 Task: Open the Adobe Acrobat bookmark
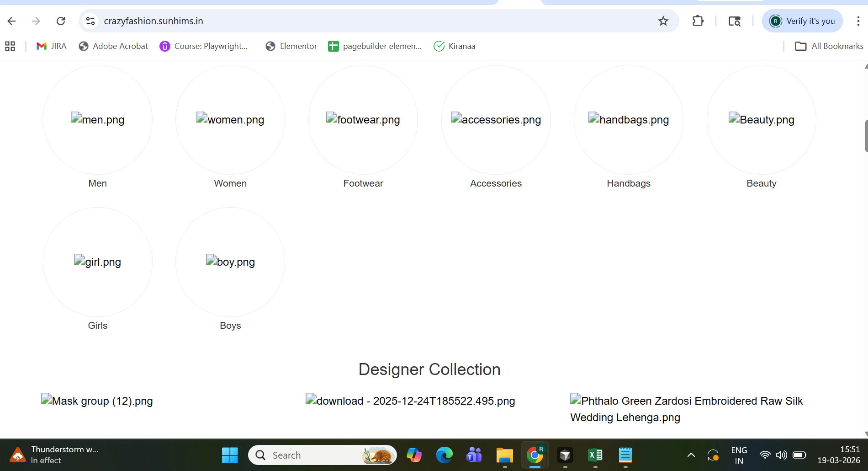tap(113, 46)
